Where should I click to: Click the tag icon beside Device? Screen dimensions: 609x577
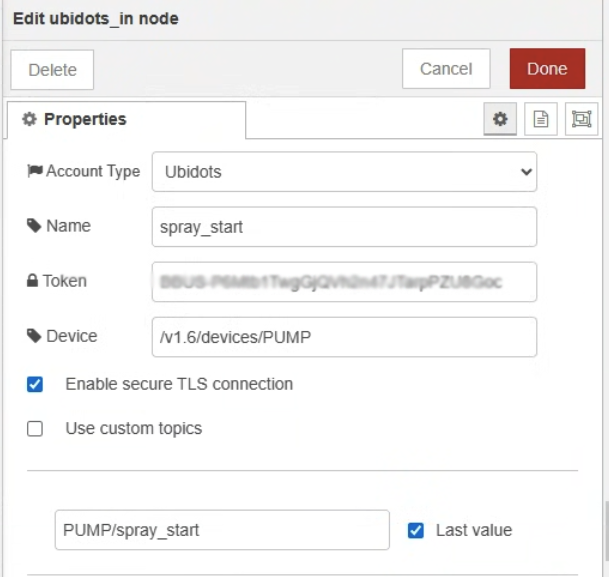pyautogui.click(x=34, y=336)
